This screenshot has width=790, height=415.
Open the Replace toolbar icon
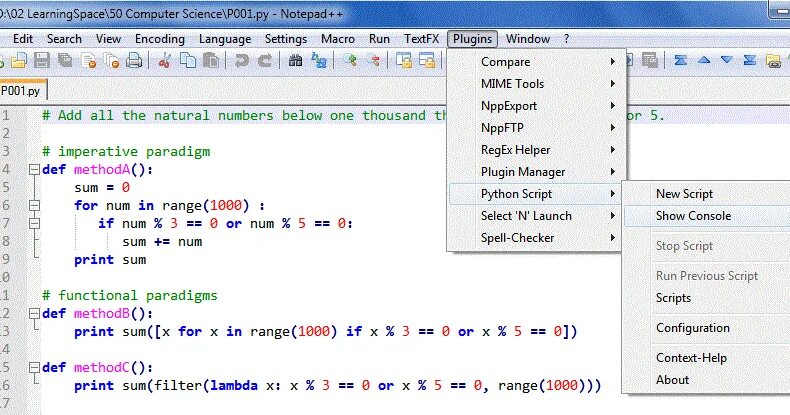(x=318, y=60)
